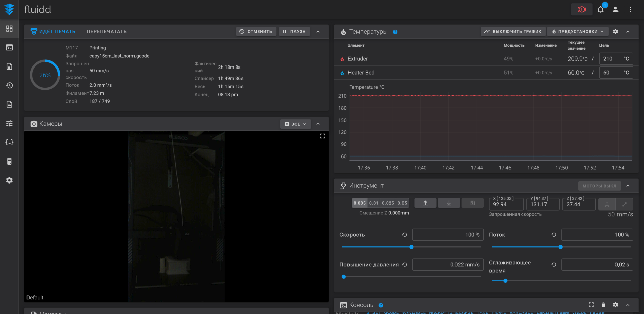This screenshot has height=314, width=644.
Task: Select 0.025 Z offset increment
Action: [x=388, y=203]
